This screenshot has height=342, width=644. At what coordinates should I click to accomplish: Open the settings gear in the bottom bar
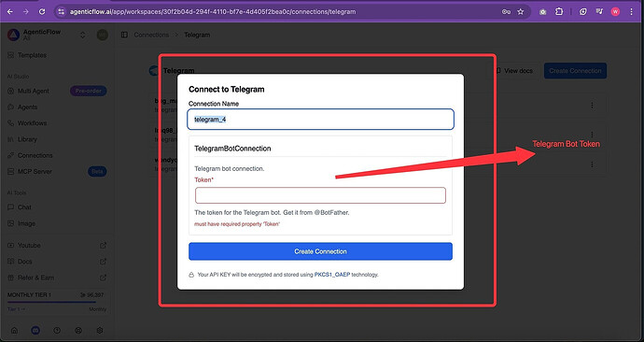[x=100, y=331]
